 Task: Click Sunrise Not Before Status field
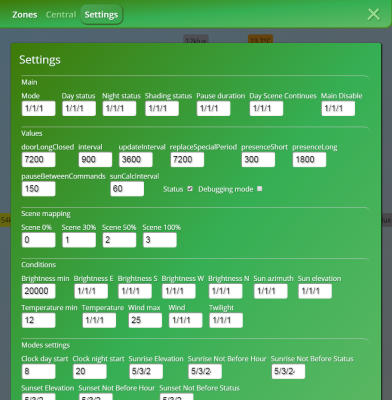pyautogui.click(x=288, y=372)
